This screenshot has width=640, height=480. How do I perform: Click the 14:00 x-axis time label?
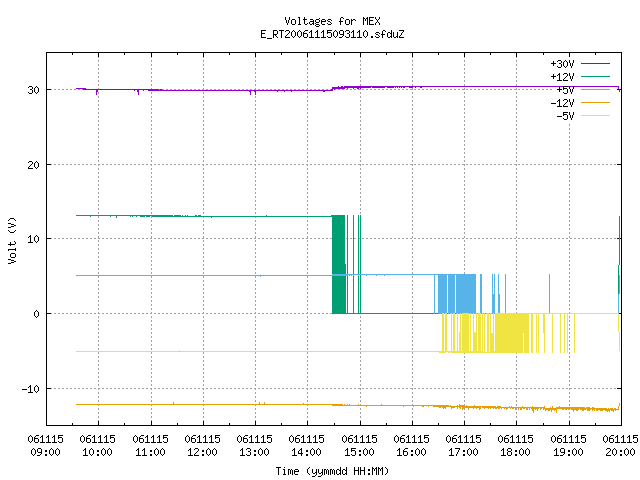pyautogui.click(x=307, y=452)
